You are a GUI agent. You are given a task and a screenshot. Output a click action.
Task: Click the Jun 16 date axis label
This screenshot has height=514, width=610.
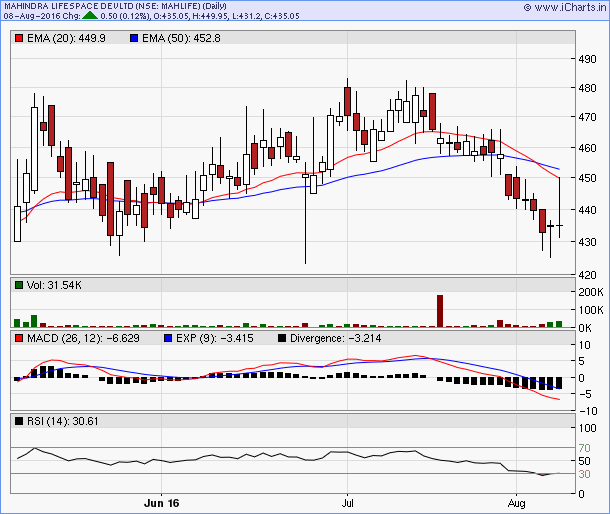pos(161,503)
